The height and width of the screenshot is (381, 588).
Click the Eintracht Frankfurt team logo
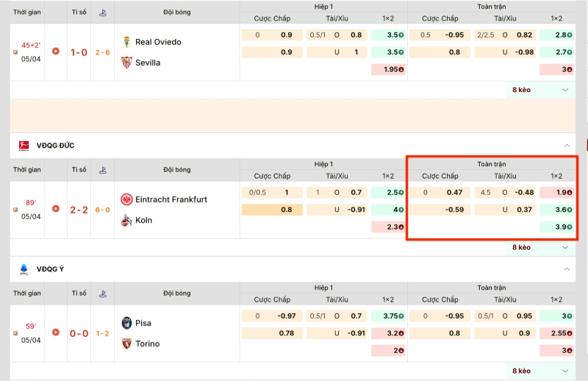tap(126, 199)
